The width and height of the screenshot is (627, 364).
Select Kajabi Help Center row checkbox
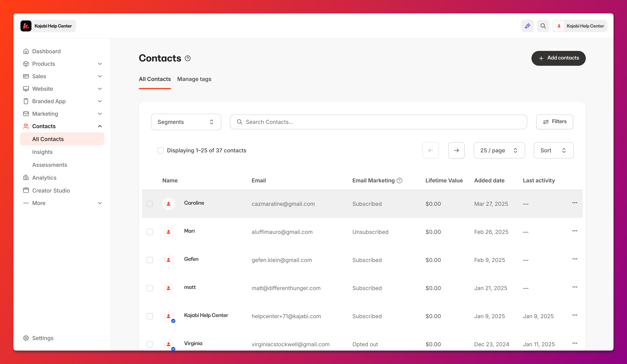pyautogui.click(x=150, y=316)
